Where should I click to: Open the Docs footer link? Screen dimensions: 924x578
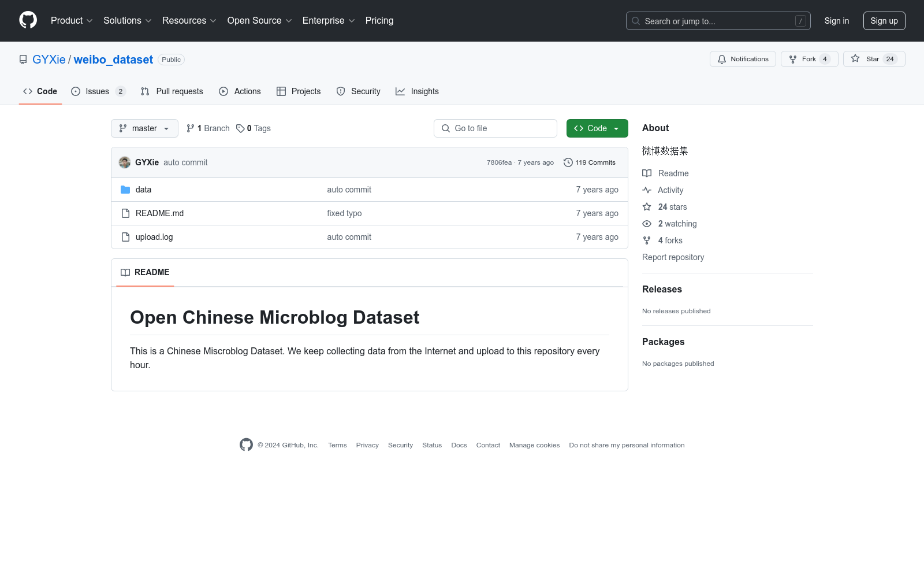[459, 445]
